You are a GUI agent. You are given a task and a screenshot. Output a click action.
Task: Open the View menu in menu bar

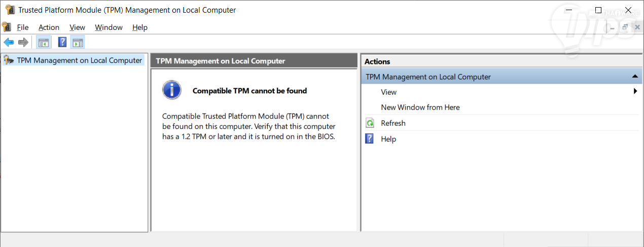[77, 27]
